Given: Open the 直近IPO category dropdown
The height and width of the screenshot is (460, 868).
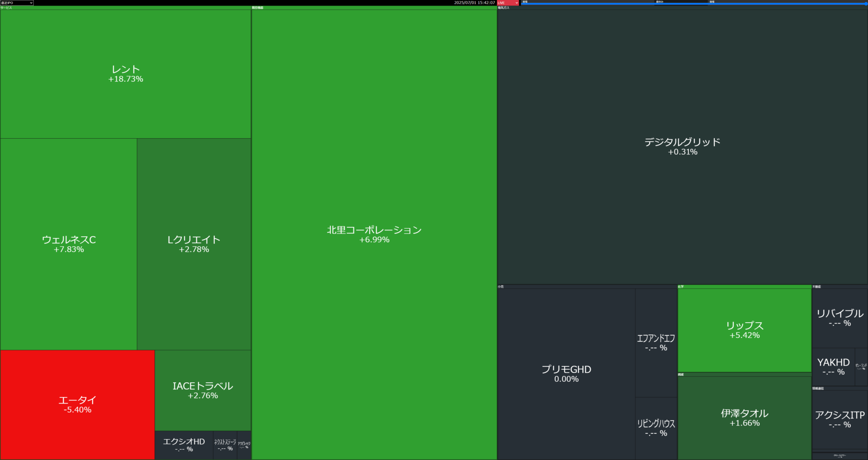Looking at the screenshot, I should (x=17, y=3).
